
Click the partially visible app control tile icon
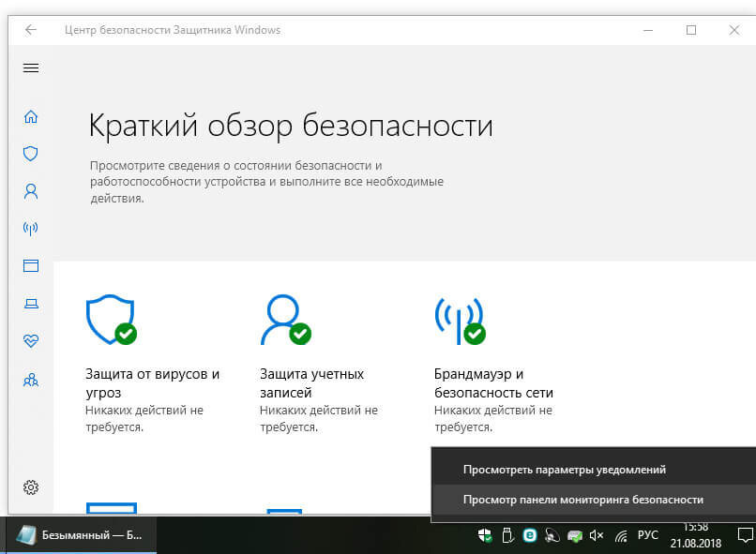(x=112, y=508)
